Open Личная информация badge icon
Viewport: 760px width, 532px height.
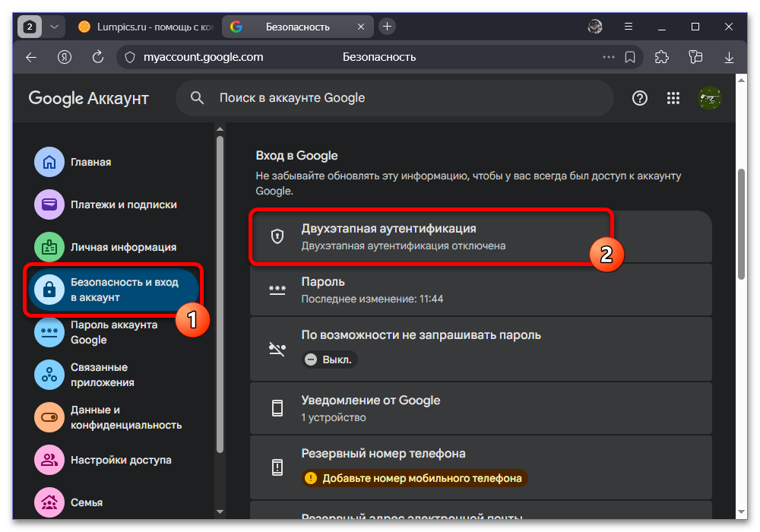(x=49, y=247)
